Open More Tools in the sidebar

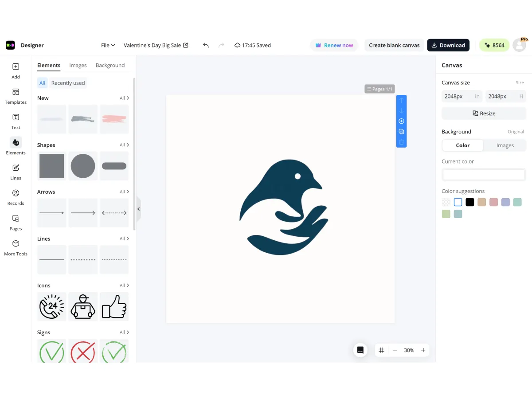tap(16, 247)
